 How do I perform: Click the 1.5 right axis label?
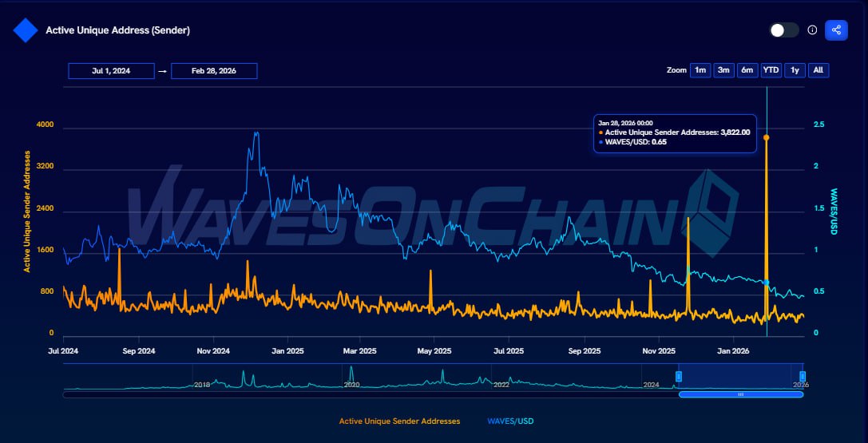(818, 208)
